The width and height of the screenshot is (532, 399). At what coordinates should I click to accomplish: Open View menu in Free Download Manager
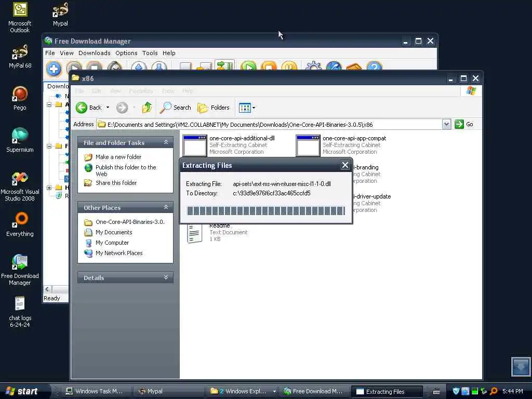(66, 53)
